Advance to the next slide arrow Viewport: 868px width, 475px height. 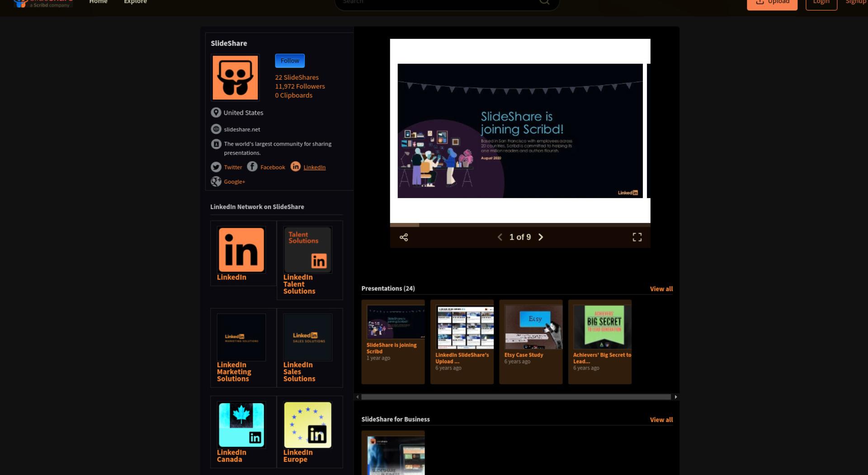[541, 237]
